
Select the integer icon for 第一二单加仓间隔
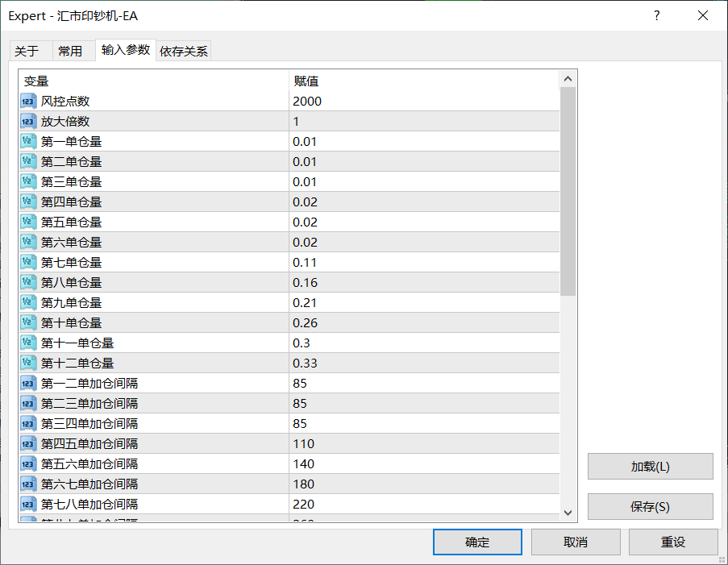28,384
